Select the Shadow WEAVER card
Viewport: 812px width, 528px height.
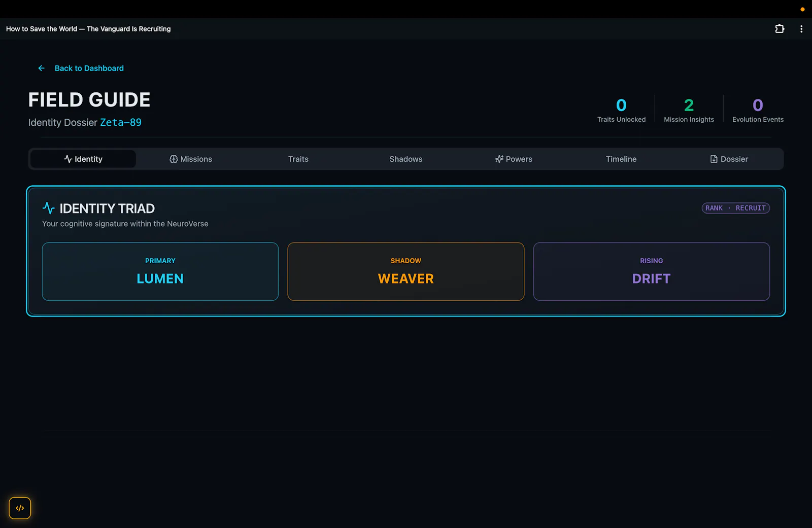coord(406,271)
